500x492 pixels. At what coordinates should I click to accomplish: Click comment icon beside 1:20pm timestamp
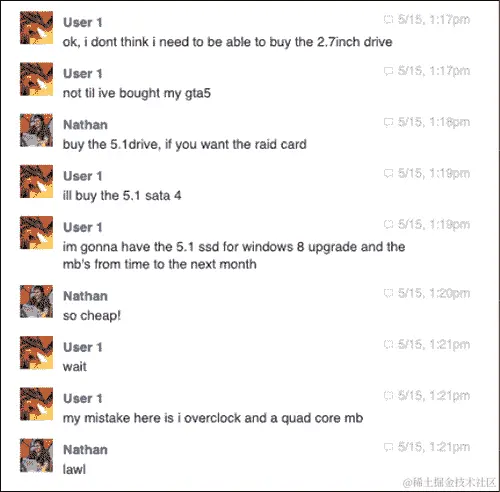coord(388,293)
